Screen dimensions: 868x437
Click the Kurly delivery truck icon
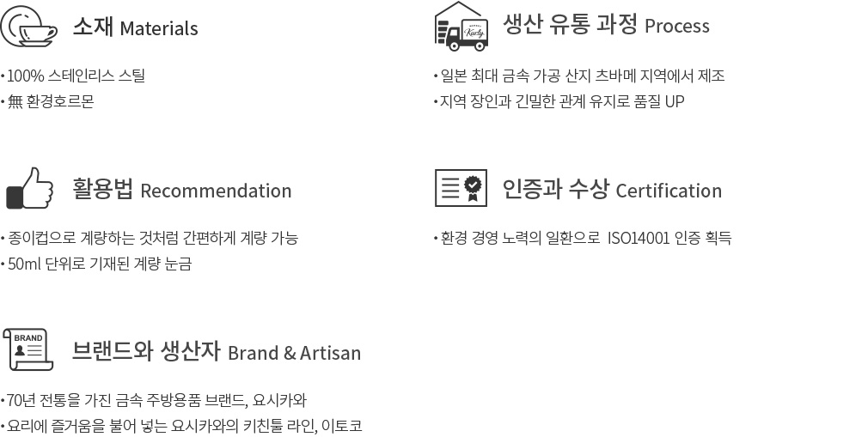(462, 26)
